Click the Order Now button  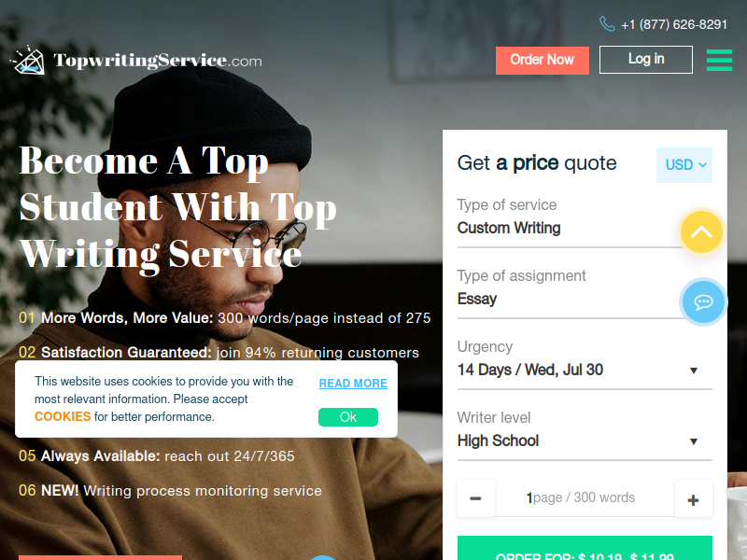pyautogui.click(x=543, y=60)
